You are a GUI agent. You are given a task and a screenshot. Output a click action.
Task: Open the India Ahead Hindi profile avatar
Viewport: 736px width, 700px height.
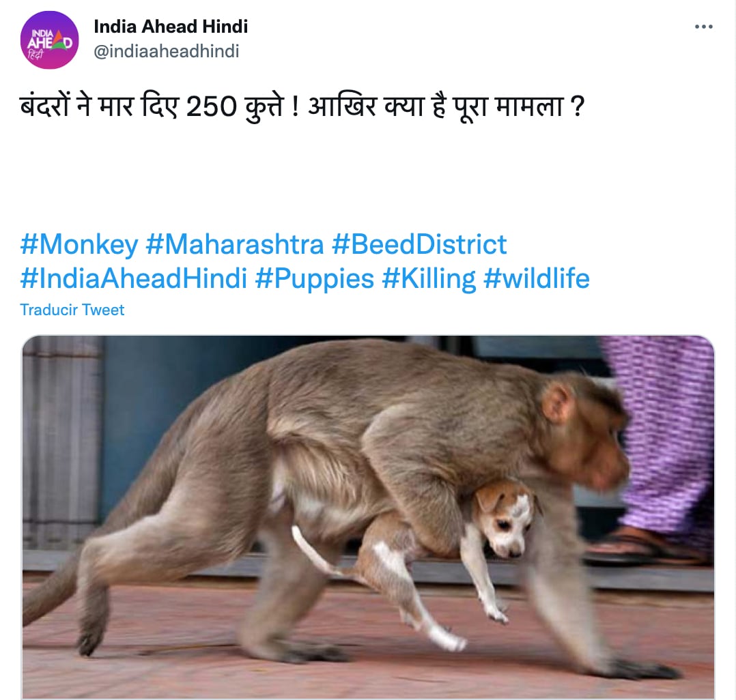[x=49, y=40]
